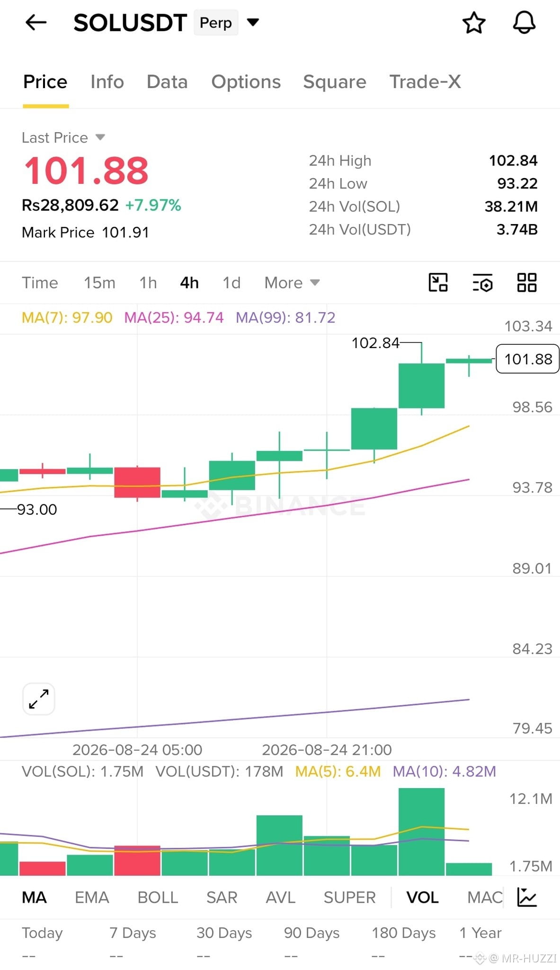The width and height of the screenshot is (560, 970).
Task: Tap the 24h Vol(SOL) value 38.21M
Action: coord(511,207)
